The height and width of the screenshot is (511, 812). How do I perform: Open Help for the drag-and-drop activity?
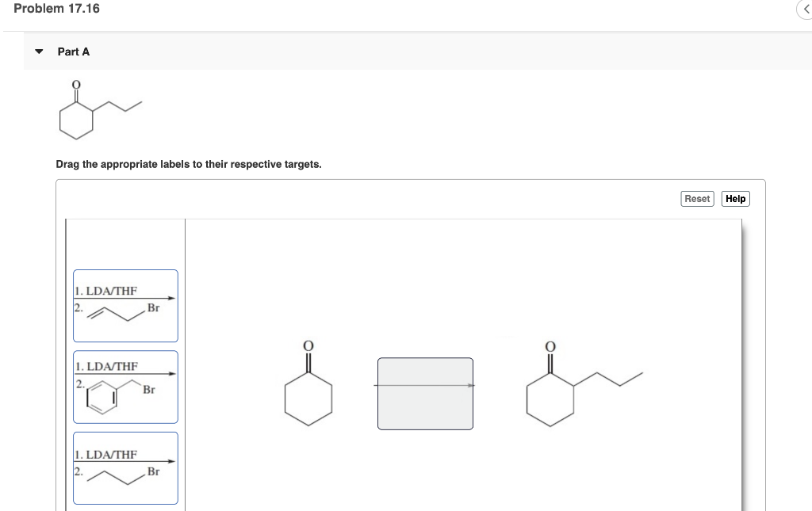[735, 199]
